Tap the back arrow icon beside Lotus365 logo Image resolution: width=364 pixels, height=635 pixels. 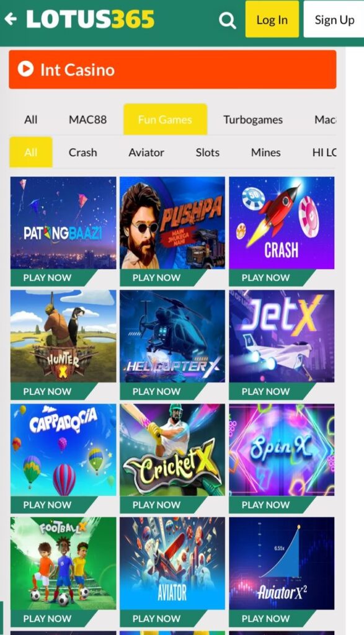11,19
